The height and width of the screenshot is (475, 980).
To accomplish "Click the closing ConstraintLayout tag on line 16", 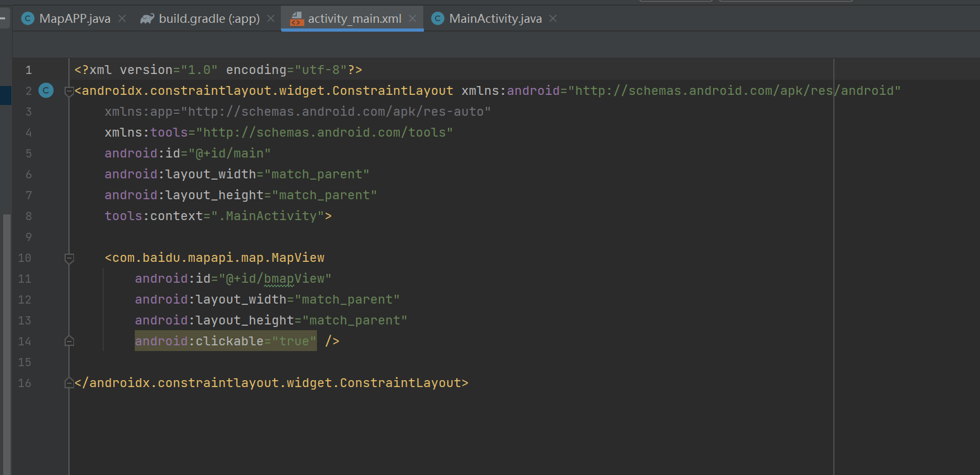I will [x=271, y=383].
